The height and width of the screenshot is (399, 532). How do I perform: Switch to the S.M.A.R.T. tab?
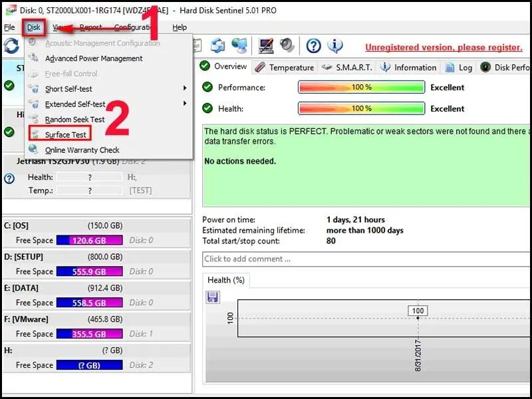tap(346, 68)
